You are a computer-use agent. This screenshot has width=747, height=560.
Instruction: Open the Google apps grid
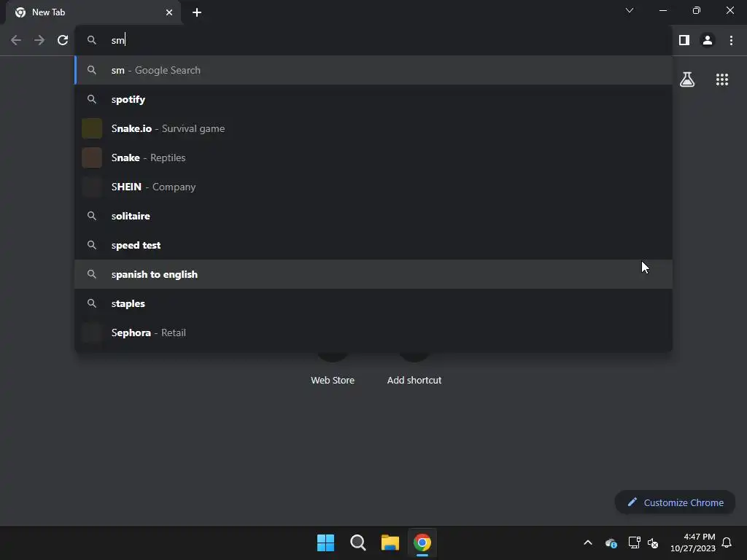click(x=722, y=79)
